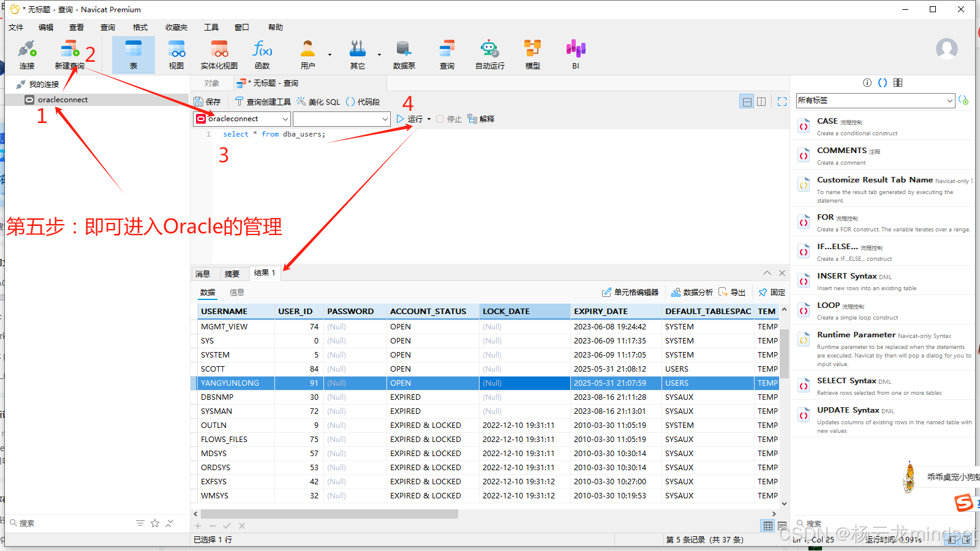Save the query with 保存
Screen dimensions: 980x551
click(207, 102)
